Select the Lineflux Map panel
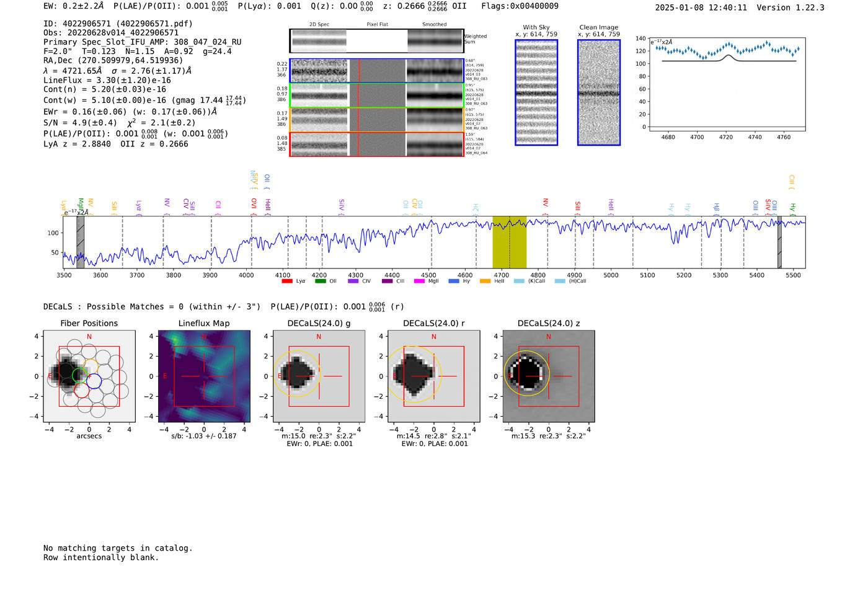 pyautogui.click(x=204, y=376)
